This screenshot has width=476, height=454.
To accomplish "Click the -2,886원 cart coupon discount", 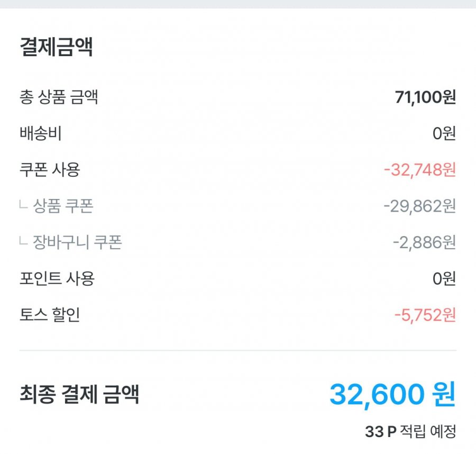I will [x=424, y=242].
